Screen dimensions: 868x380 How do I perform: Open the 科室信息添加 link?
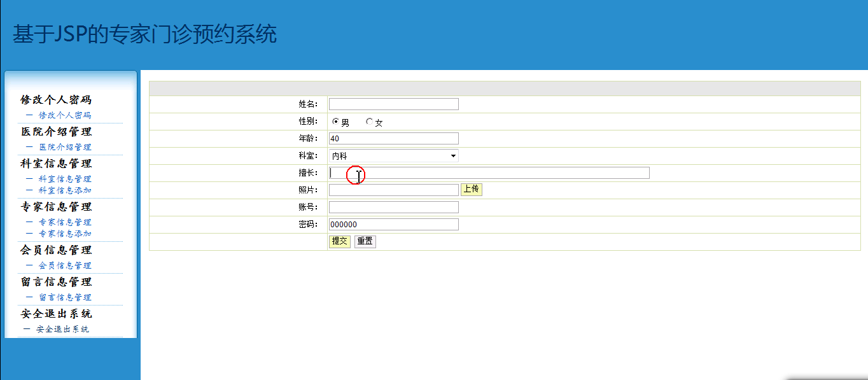click(x=65, y=190)
